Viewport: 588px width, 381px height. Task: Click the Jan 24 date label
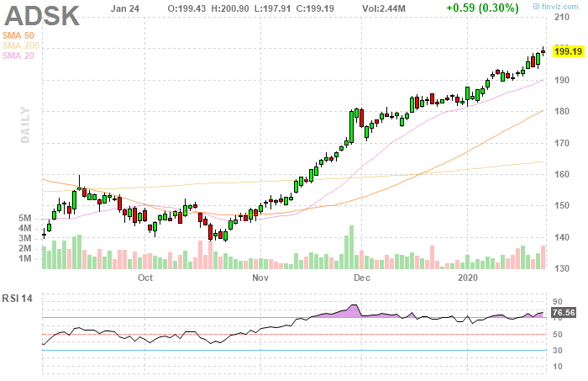pos(125,8)
